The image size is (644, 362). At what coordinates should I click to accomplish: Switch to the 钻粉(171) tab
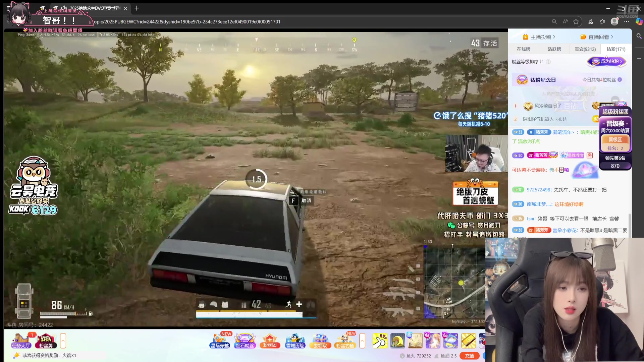tap(616, 49)
